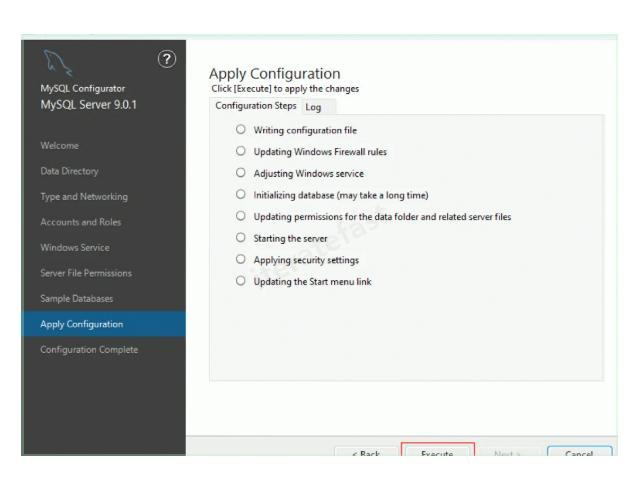Select the Updating permissions step indicator
The image size is (640, 490).
tap(241, 216)
